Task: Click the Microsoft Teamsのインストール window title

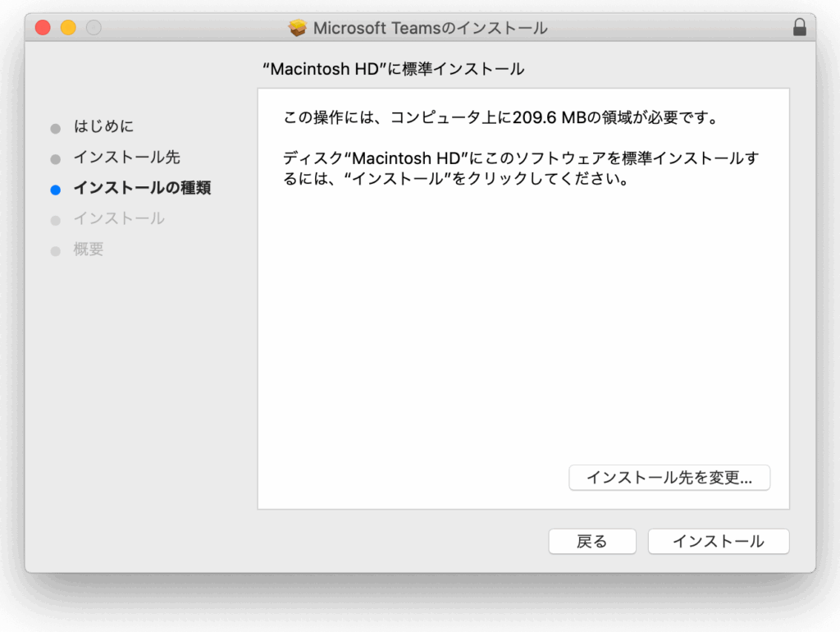Action: [430, 28]
